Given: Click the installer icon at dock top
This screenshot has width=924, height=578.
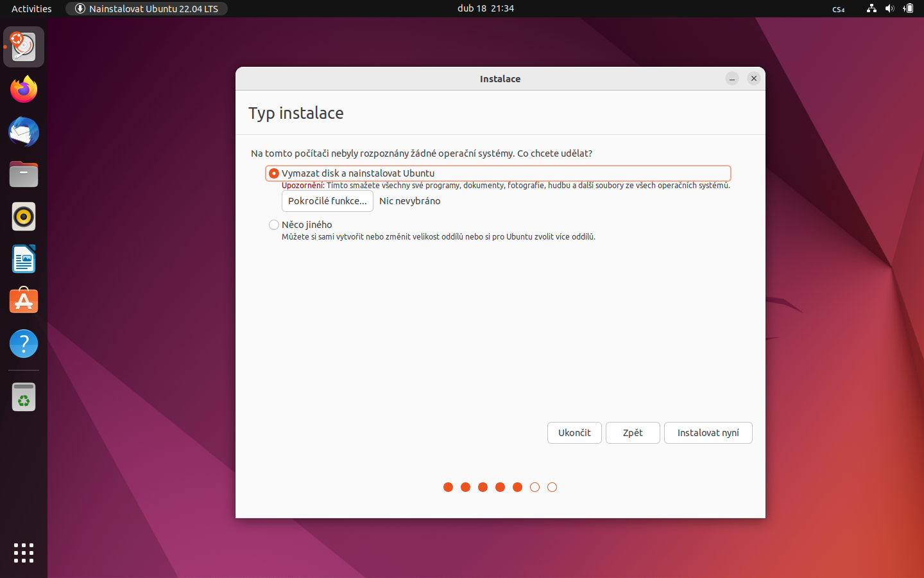Looking at the screenshot, I should pos(23,46).
